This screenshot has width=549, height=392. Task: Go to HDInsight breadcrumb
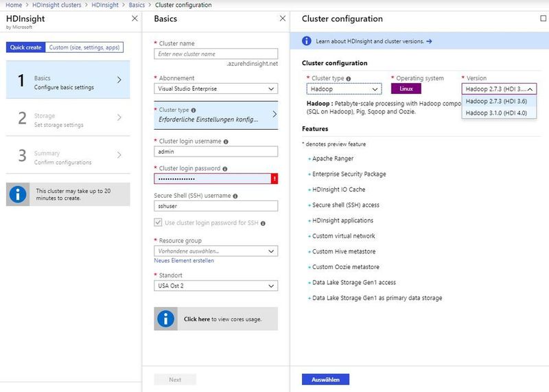pyautogui.click(x=105, y=5)
